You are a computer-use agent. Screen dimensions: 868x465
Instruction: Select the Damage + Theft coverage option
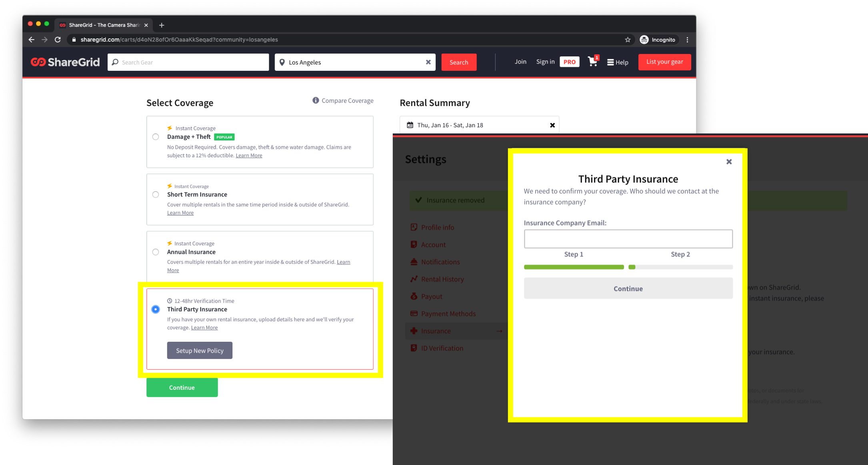click(156, 137)
